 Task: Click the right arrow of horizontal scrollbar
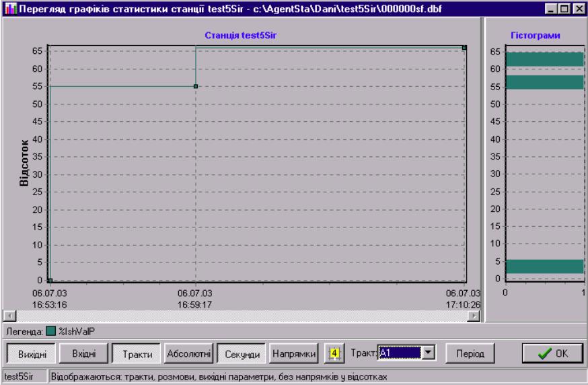[x=474, y=316]
